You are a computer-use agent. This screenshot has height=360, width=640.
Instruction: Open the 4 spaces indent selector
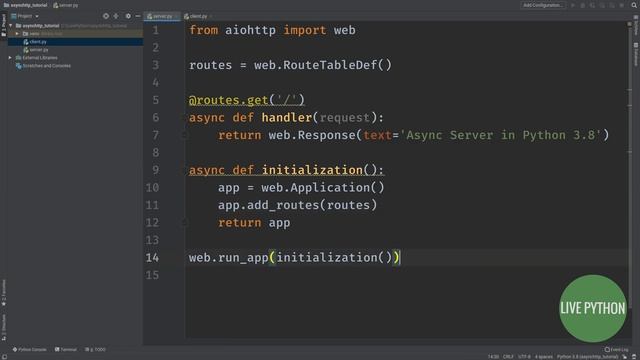click(544, 357)
